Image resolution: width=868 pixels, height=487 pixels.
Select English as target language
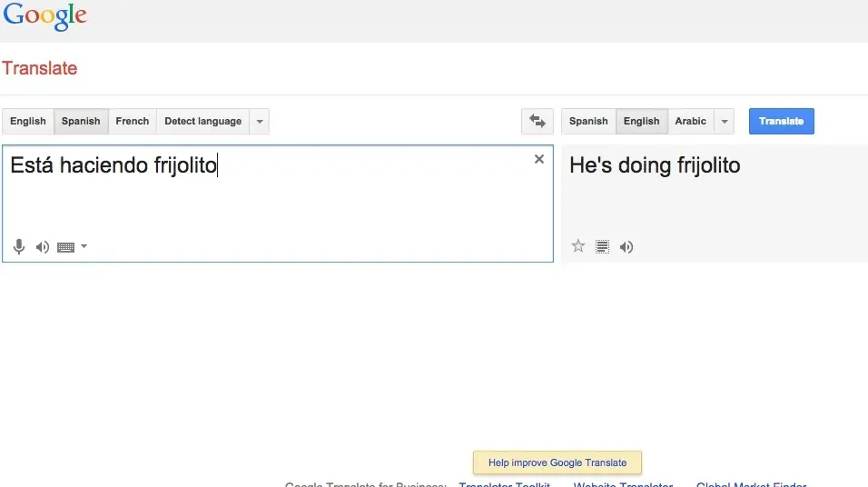coord(642,122)
